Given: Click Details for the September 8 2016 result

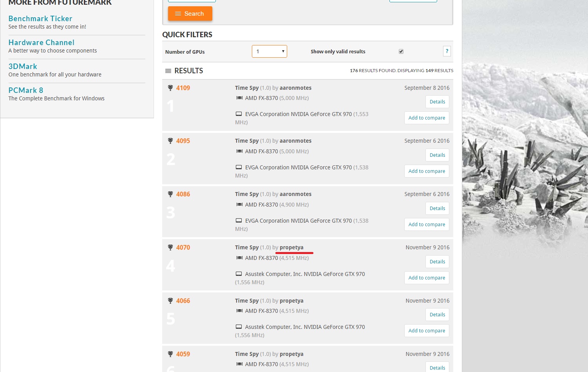Looking at the screenshot, I should click(437, 102).
